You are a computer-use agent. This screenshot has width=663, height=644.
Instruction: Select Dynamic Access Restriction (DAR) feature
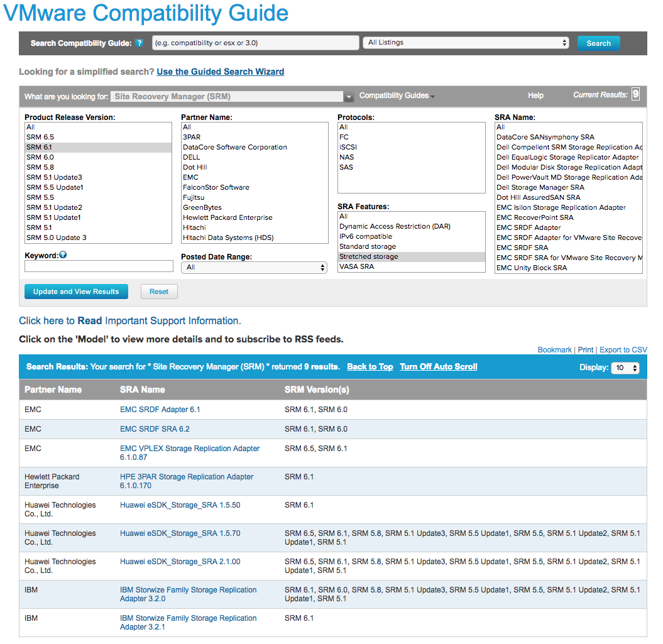tap(412, 226)
